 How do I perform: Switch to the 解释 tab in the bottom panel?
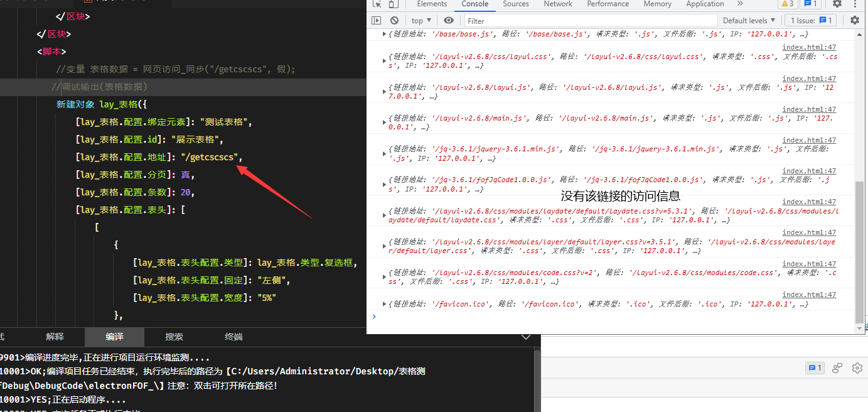(x=55, y=337)
